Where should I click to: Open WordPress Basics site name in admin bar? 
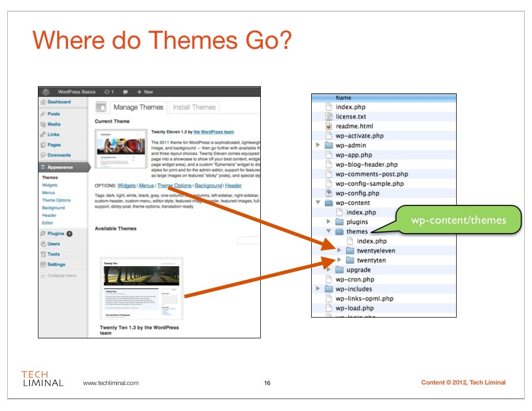[77, 92]
